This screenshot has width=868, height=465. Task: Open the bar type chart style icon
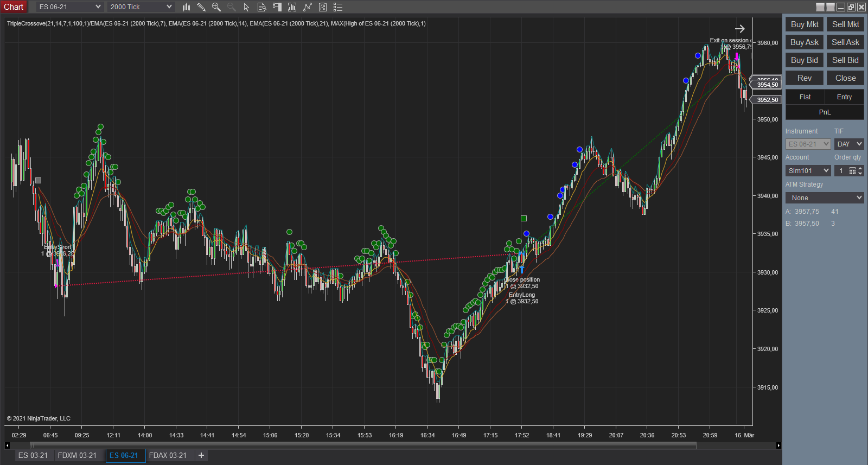(x=186, y=7)
